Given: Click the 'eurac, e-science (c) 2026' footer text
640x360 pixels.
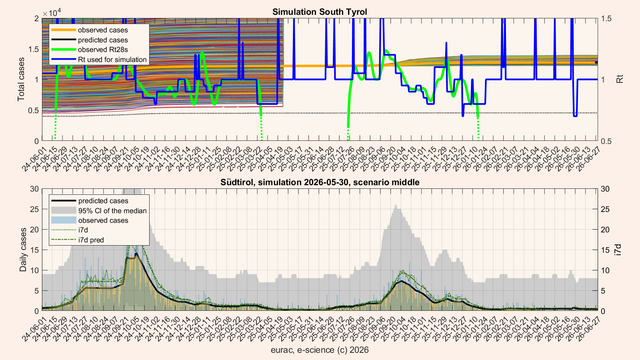Looking at the screenshot, I should [320, 350].
